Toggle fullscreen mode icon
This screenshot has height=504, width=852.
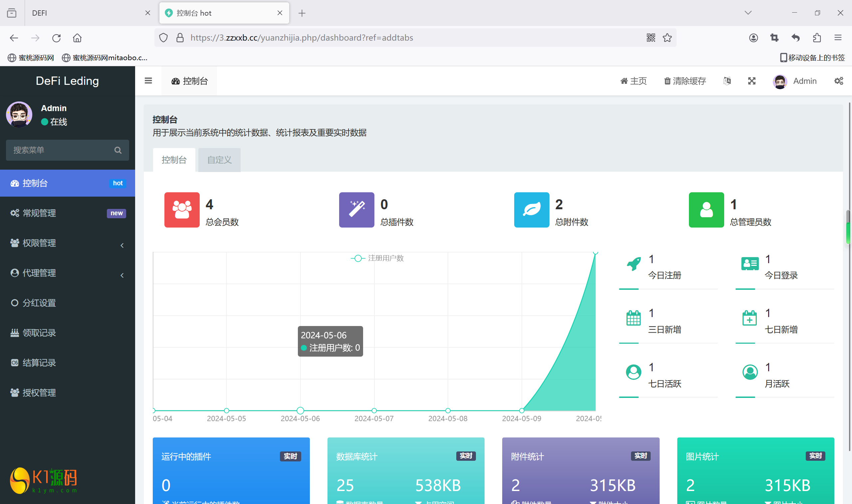pyautogui.click(x=752, y=81)
